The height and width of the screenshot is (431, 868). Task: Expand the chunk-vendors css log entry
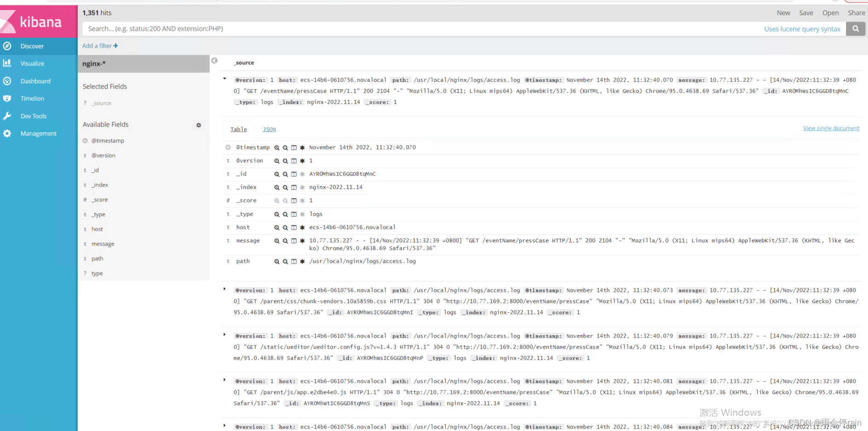tap(225, 289)
